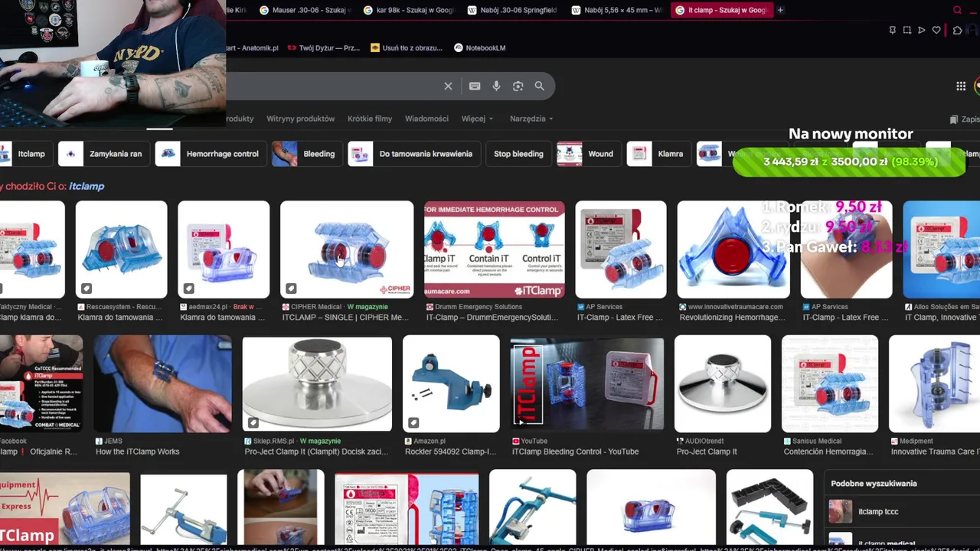Viewport: 980px width, 551px height.
Task: Open the Rescuesystem blue clamp image
Action: [x=121, y=249]
